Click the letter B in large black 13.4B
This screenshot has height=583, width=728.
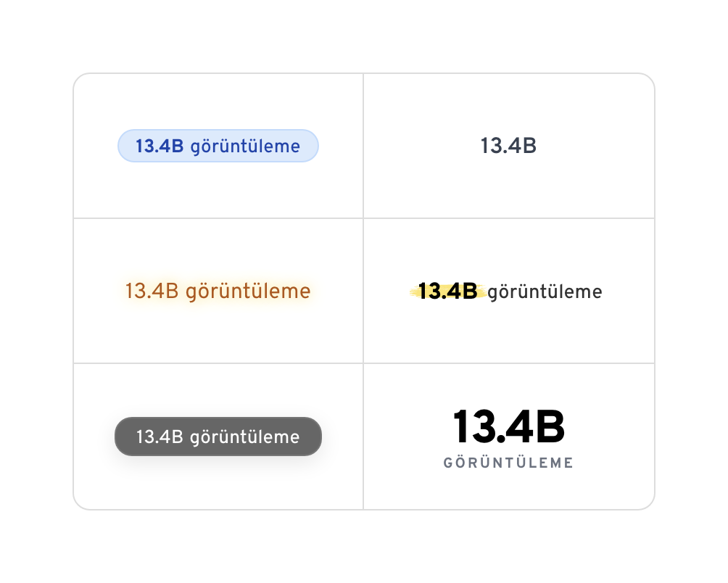coord(550,427)
